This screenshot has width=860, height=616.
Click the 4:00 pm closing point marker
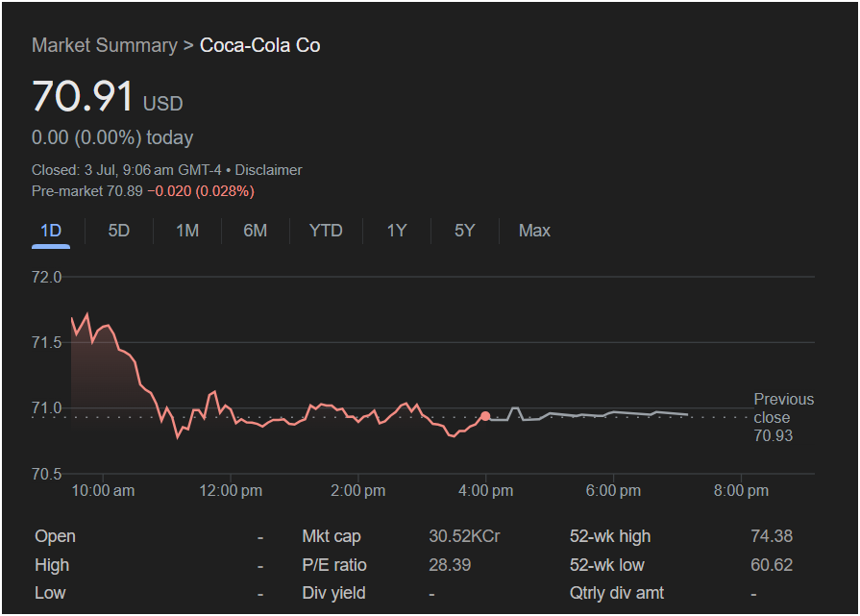tap(485, 416)
